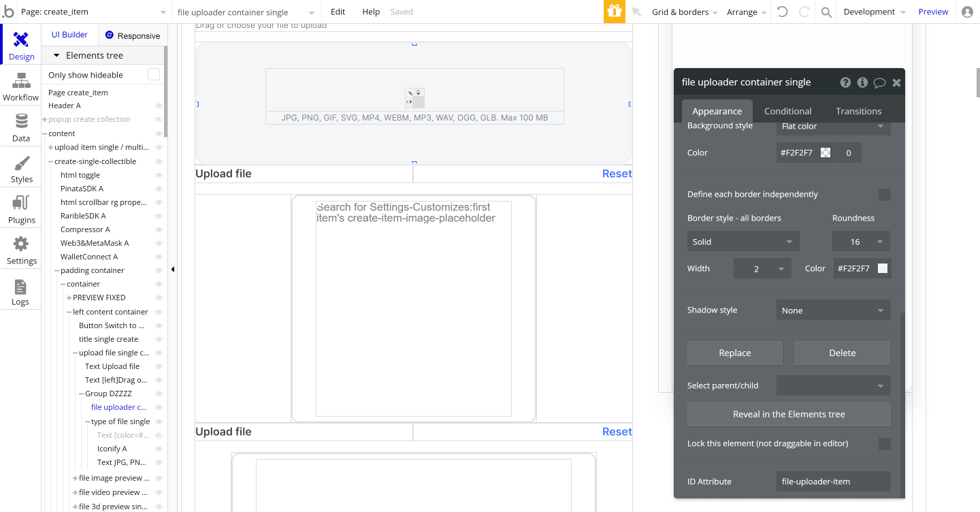This screenshot has width=980, height=512.
Task: Open the Data section
Action: (x=20, y=128)
